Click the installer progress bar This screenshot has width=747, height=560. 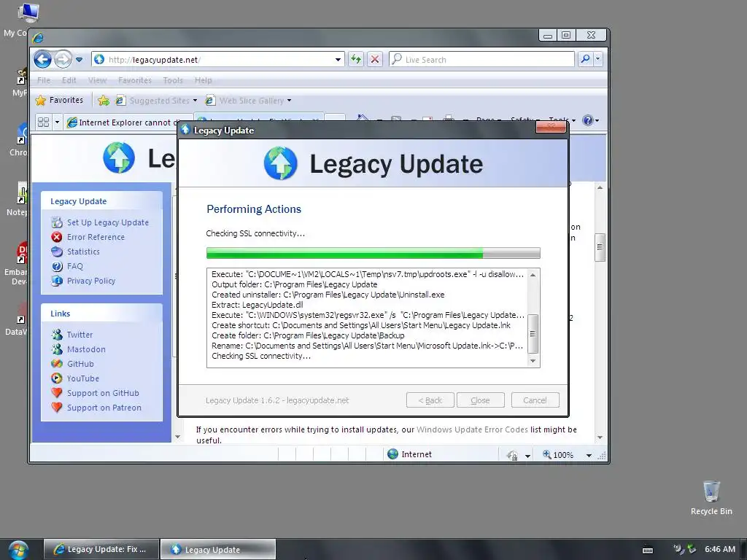373,253
